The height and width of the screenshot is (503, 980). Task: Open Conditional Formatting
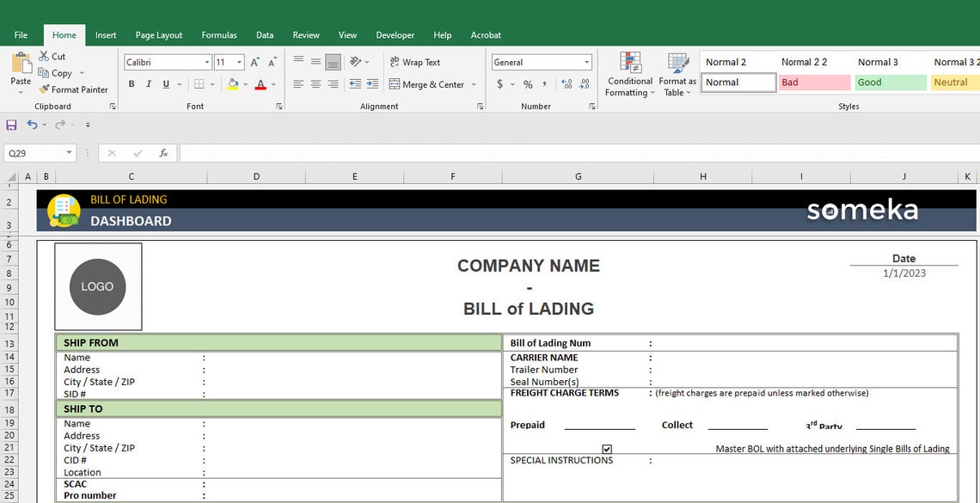click(629, 73)
